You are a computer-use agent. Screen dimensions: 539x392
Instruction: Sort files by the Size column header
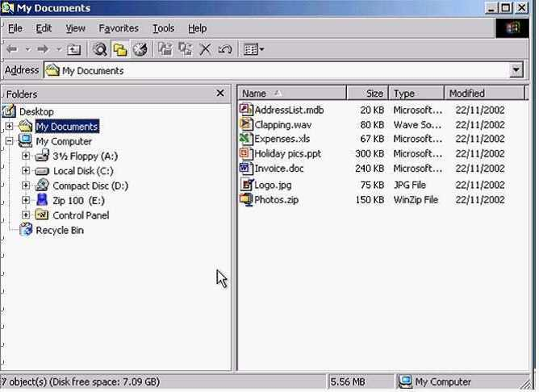point(367,94)
